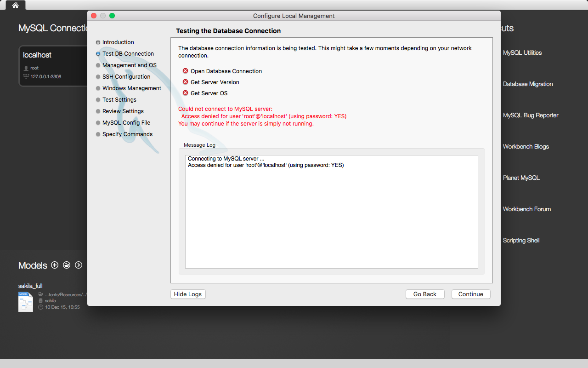Open the Planet MySQL link

tap(521, 178)
